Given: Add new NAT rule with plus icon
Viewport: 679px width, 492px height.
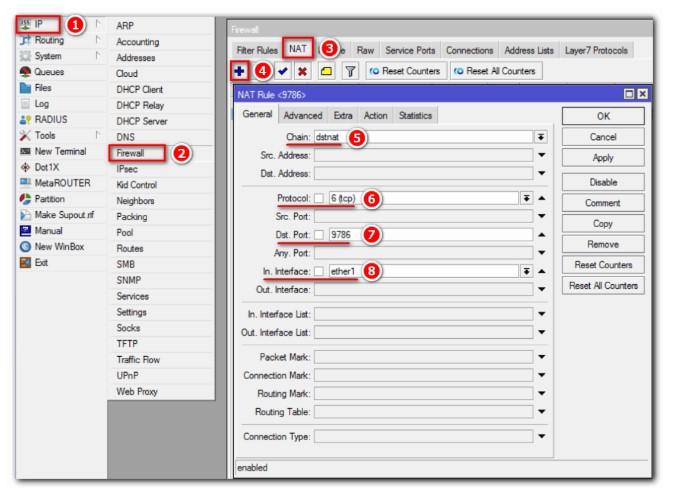Looking at the screenshot, I should tap(239, 71).
